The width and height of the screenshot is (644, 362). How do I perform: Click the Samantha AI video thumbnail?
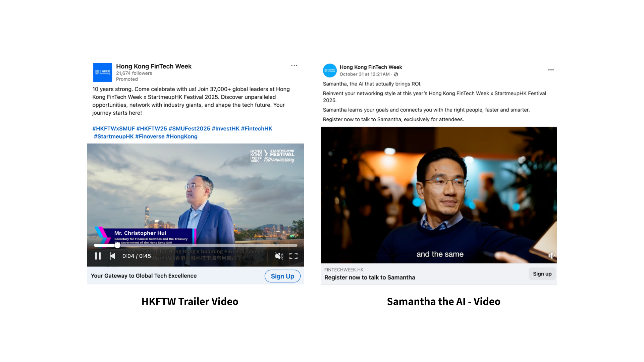coord(439,194)
